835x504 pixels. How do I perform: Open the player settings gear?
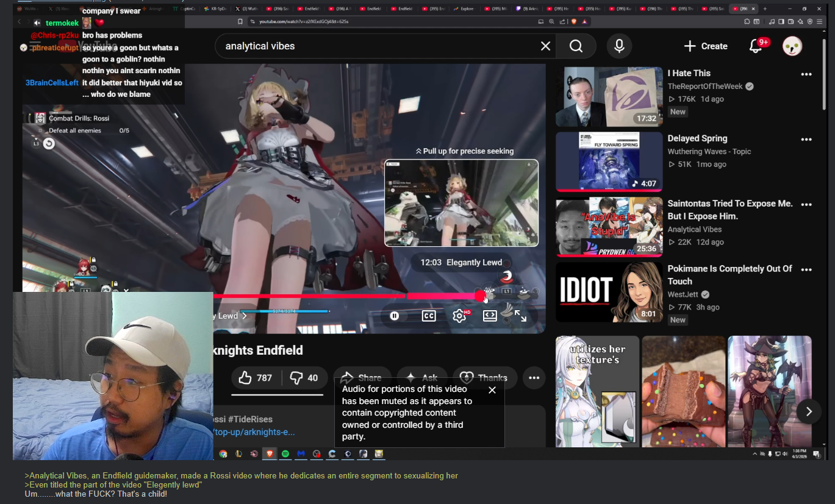(x=460, y=316)
